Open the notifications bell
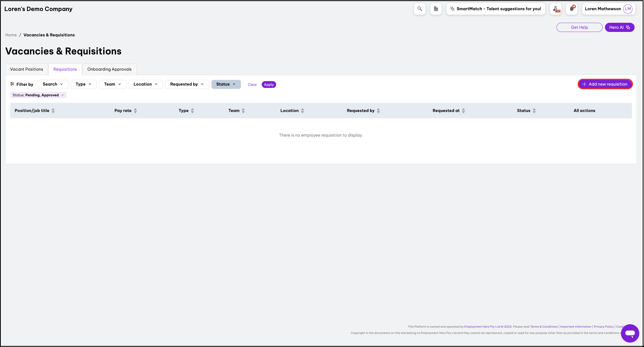644x347 pixels. tap(572, 9)
